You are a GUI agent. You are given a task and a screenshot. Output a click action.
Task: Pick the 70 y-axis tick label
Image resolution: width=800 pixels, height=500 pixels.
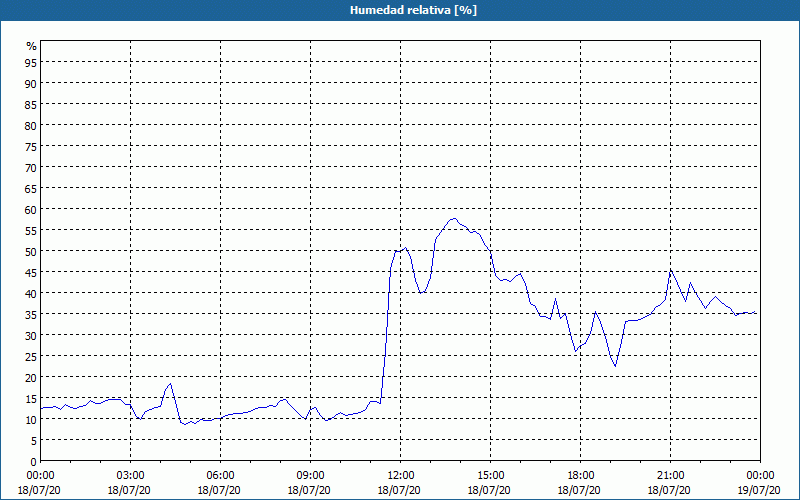pos(31,168)
